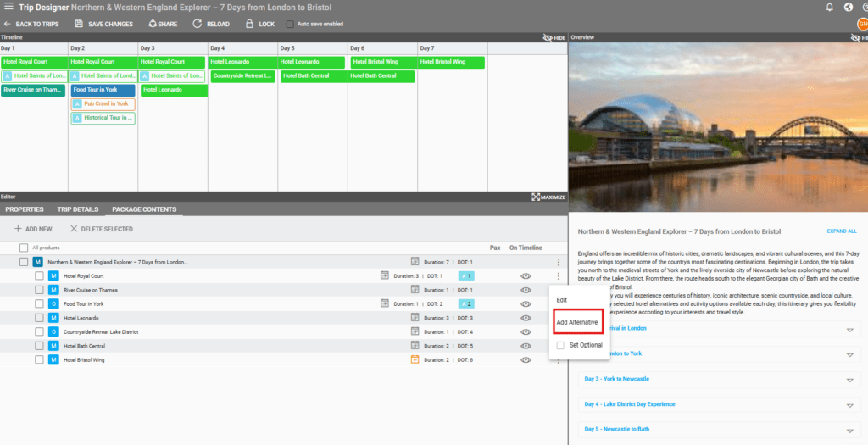
Task: Expand the Day 3 - York to Newcastle section
Action: [x=850, y=378]
